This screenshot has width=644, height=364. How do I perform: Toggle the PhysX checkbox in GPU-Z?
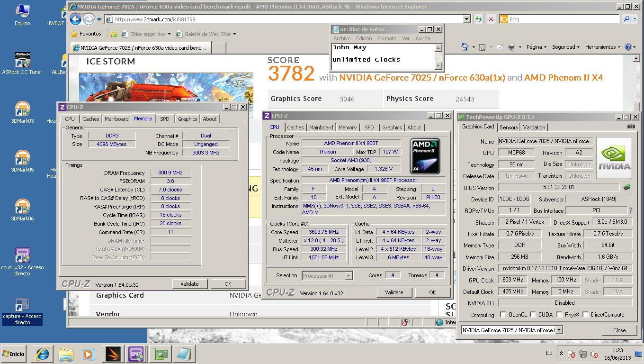click(559, 315)
